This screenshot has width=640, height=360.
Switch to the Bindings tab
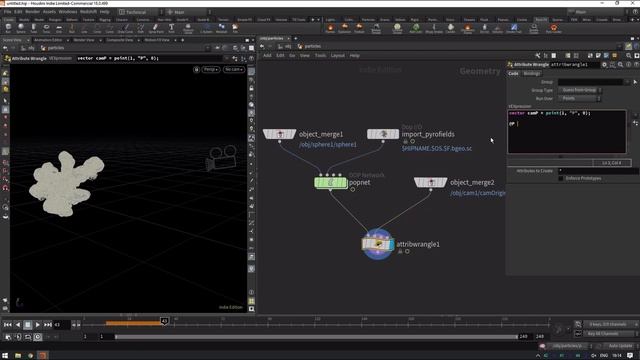532,73
